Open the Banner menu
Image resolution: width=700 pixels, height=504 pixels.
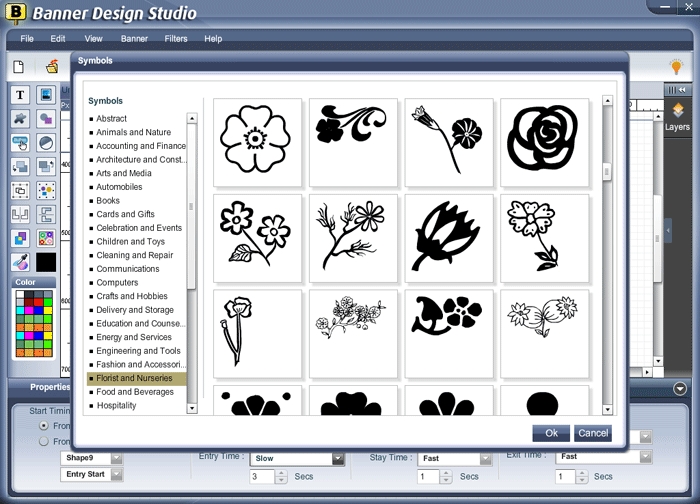point(134,39)
